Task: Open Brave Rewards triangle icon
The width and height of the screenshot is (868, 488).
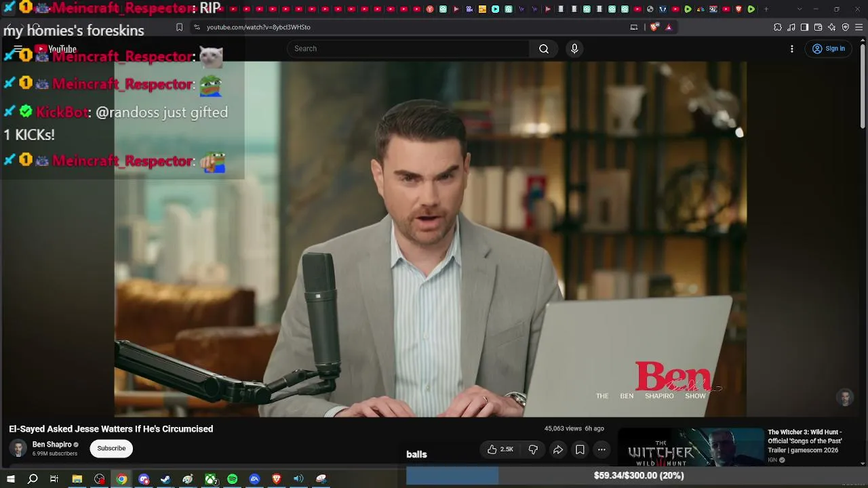Action: click(x=669, y=27)
